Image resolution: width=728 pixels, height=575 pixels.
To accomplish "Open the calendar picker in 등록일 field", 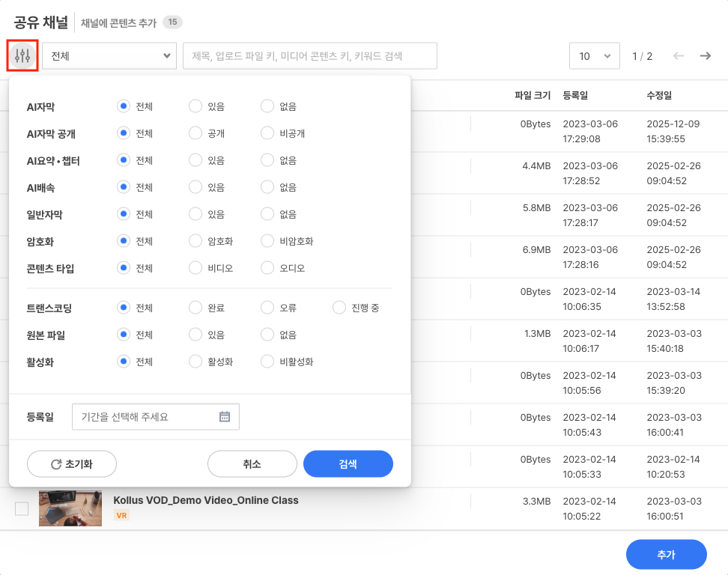I will (223, 416).
